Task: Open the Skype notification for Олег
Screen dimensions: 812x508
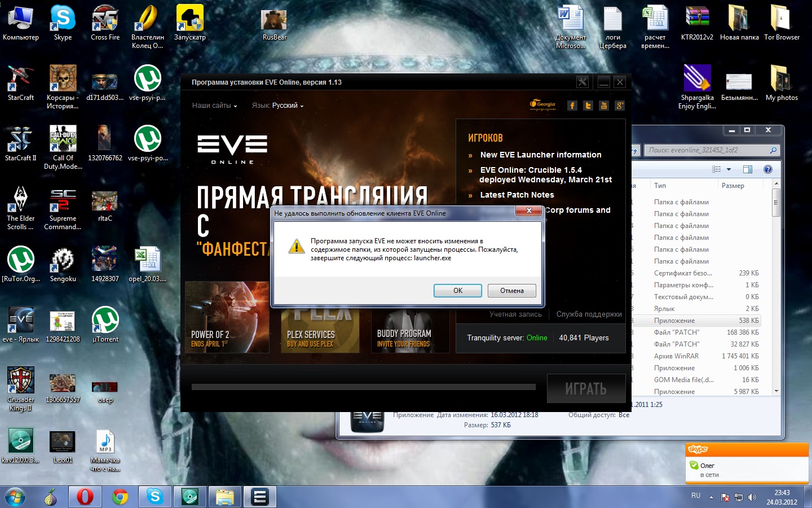Action: [747, 470]
